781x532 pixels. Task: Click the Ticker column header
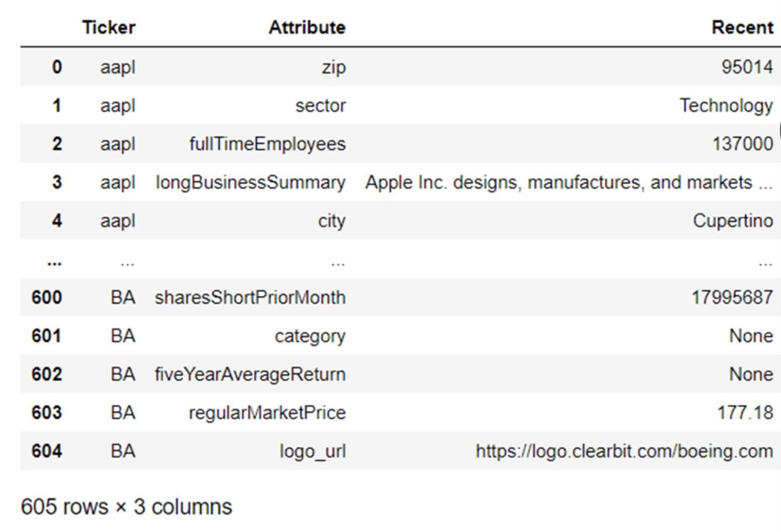(109, 28)
